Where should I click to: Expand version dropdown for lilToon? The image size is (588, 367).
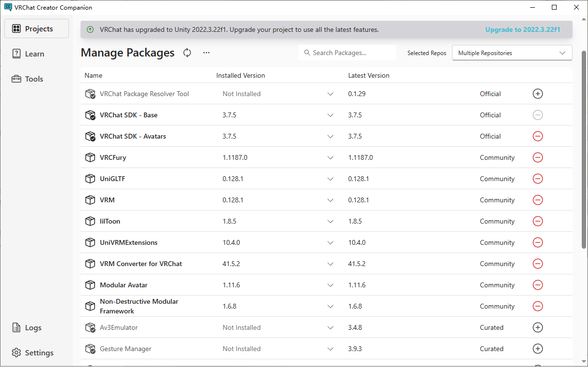[x=330, y=221]
